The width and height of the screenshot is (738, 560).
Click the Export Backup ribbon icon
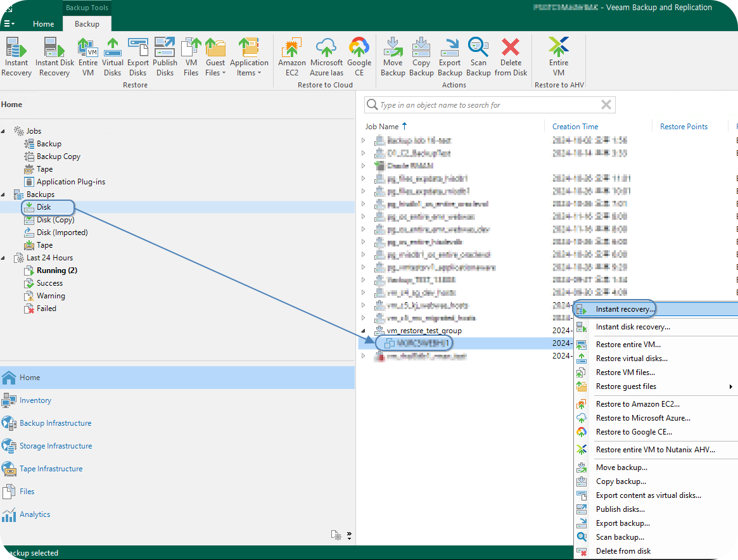450,57
